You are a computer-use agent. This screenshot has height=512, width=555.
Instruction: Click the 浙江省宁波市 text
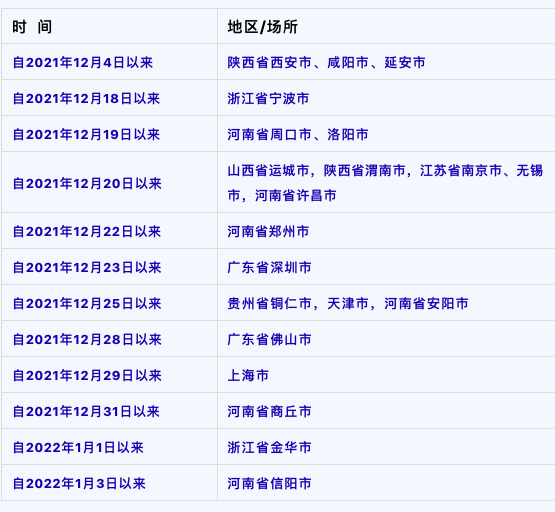coord(268,98)
